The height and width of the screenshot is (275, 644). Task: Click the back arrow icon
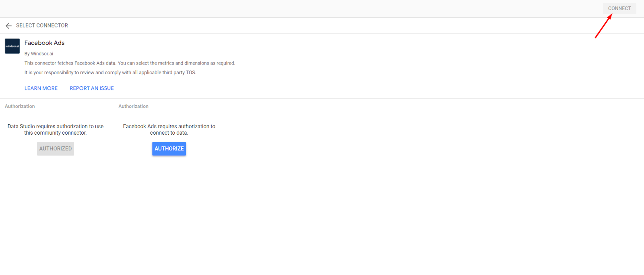click(8, 25)
